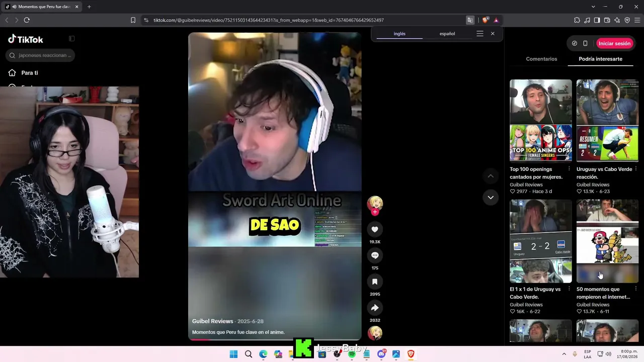The image size is (644, 362).
Task: Close the translate popup
Action: coord(493,34)
